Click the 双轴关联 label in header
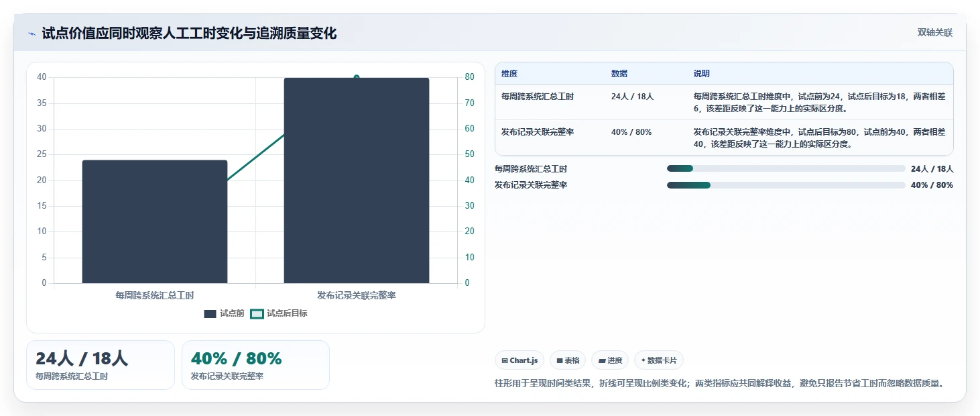 (934, 33)
